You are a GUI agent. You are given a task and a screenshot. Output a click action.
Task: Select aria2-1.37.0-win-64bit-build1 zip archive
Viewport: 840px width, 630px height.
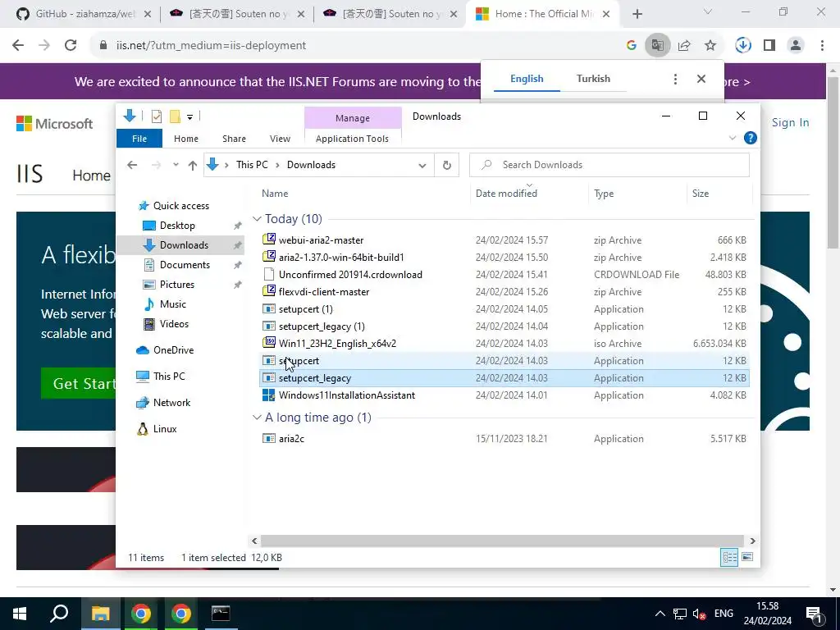pos(341,258)
